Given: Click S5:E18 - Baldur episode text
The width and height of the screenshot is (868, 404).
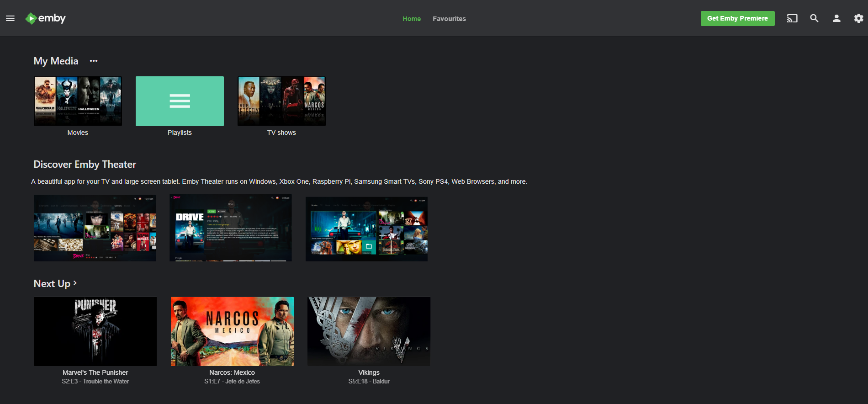Looking at the screenshot, I should (x=369, y=381).
